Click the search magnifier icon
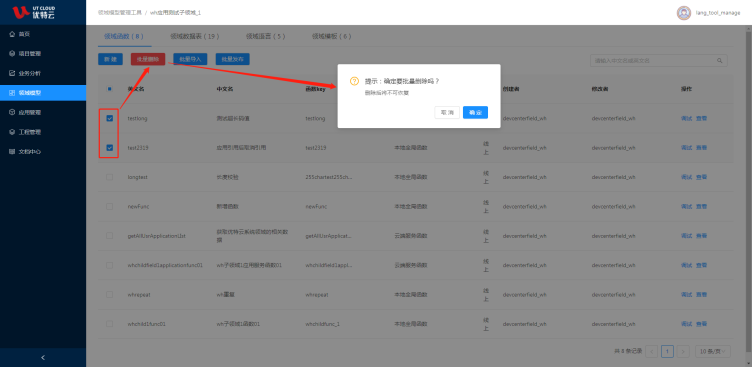Image resolution: width=752 pixels, height=367 pixels. (x=719, y=61)
